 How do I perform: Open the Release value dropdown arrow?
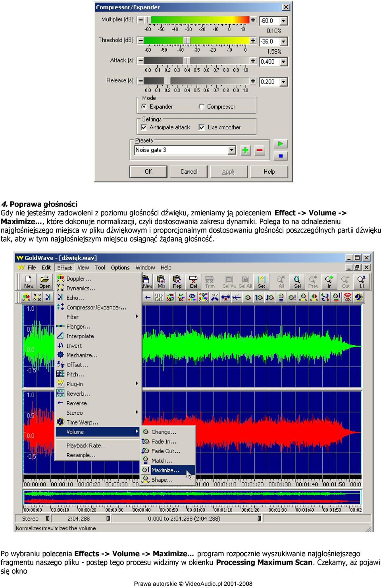(283, 82)
